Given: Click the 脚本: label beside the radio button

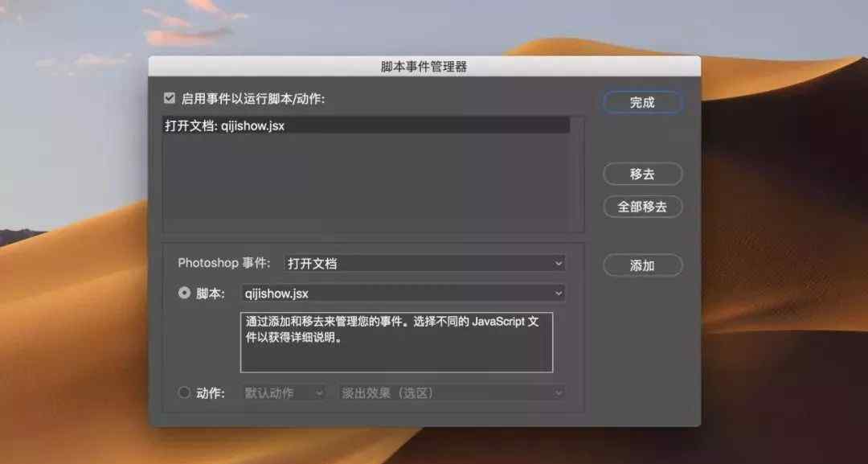Looking at the screenshot, I should 211,294.
